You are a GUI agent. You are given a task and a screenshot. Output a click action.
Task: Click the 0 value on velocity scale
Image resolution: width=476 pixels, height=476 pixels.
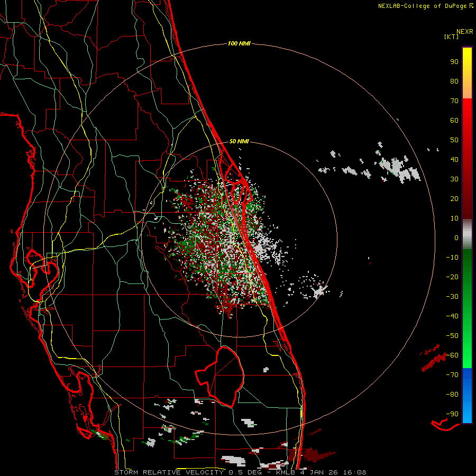coord(456,237)
